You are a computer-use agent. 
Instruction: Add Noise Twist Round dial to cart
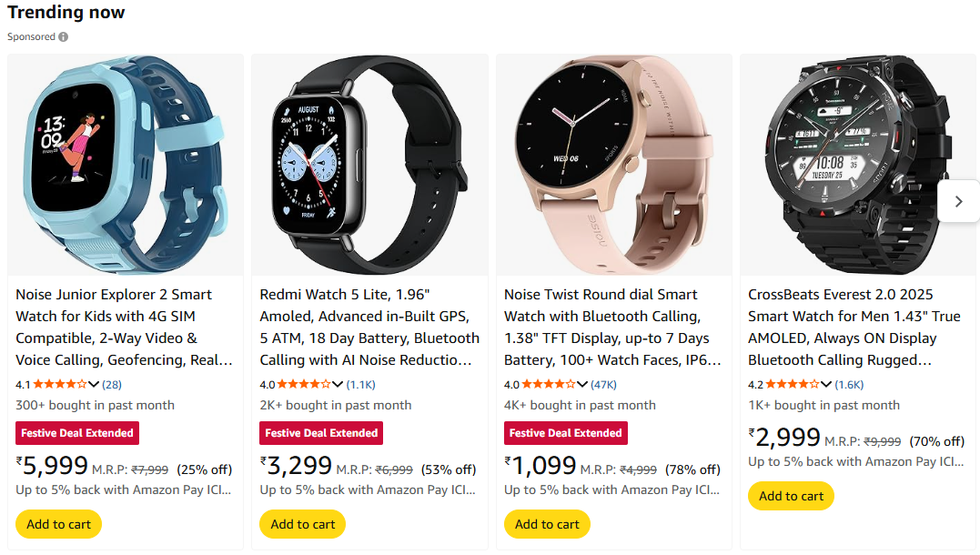[547, 524]
